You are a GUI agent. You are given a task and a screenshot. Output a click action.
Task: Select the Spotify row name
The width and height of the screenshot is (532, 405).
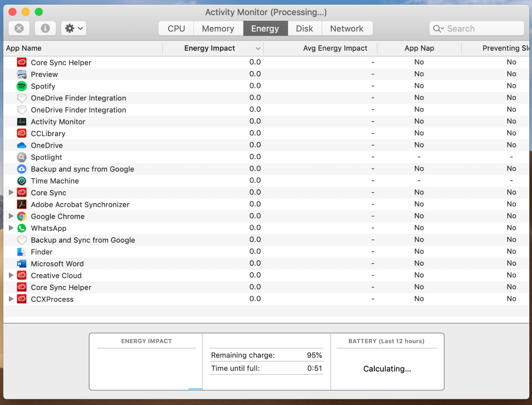pos(43,86)
